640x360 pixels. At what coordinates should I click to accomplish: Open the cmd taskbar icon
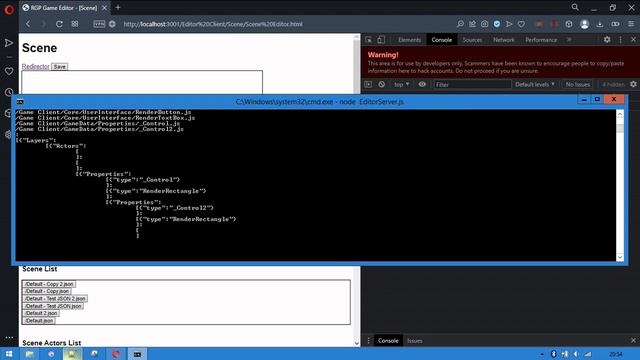[x=138, y=354]
